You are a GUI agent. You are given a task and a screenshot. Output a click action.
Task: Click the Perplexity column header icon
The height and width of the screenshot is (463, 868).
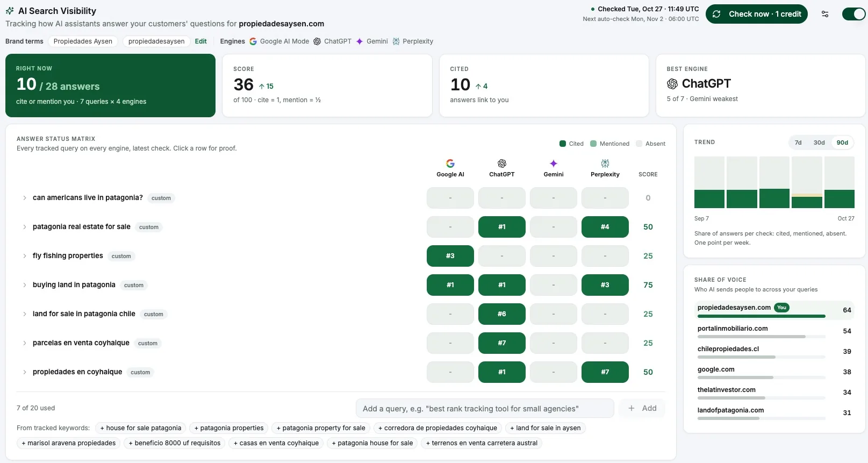coord(605,163)
